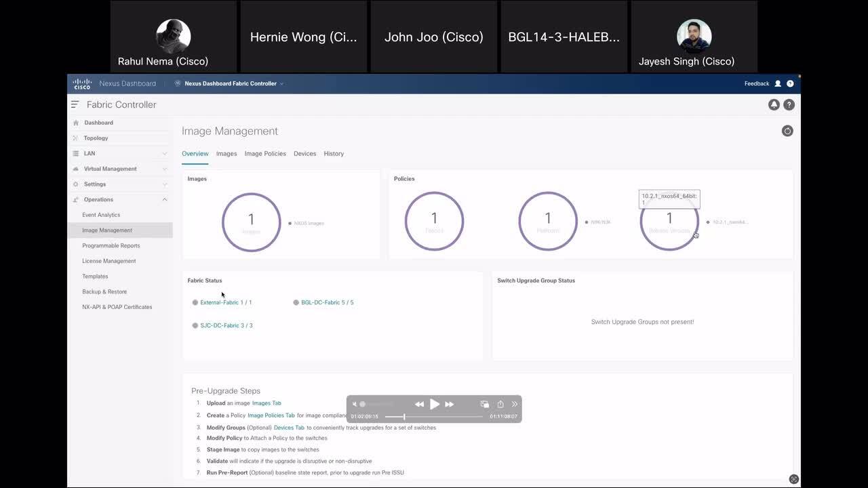Open the SJC-DC-Fabric 3 / 3 link
868x488 pixels.
[226, 325]
